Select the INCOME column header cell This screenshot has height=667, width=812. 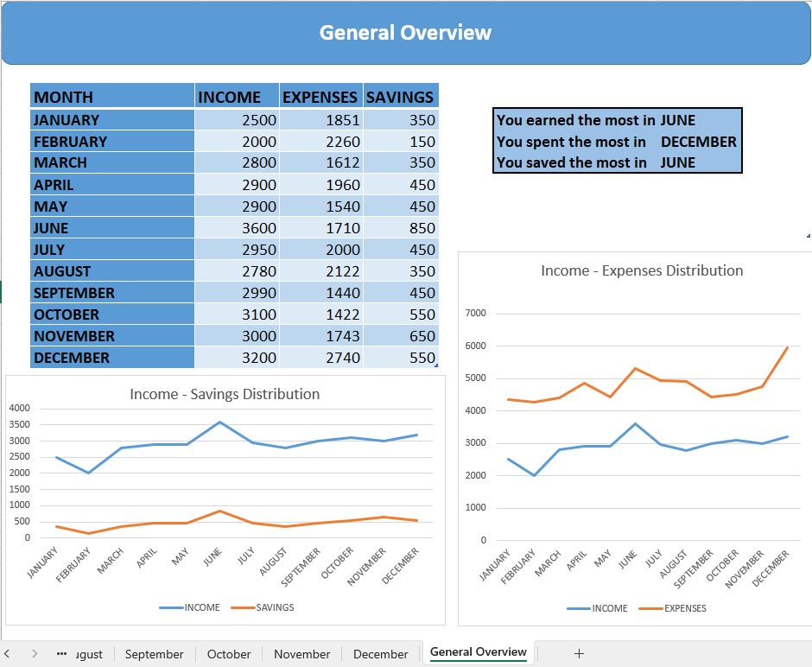[236, 97]
